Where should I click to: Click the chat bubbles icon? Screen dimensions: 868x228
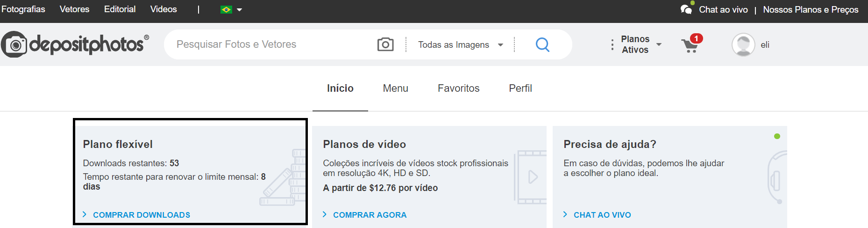[686, 9]
